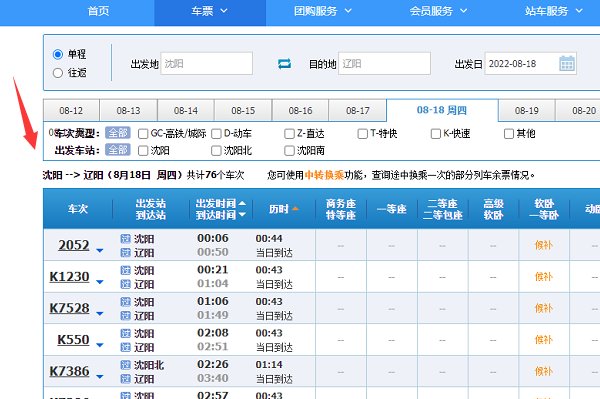Switch to the 08-13 date tab
This screenshot has height=399, width=600.
pos(129,111)
